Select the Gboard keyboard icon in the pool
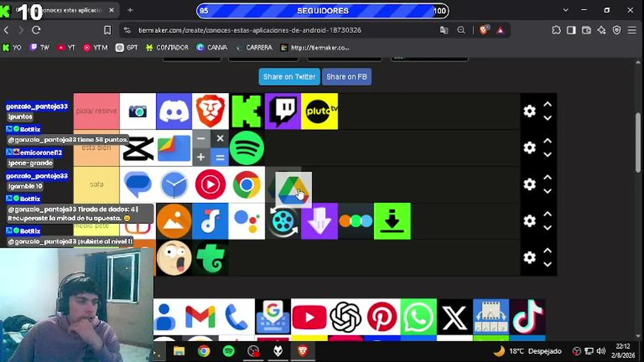The image size is (644, 362). [273, 317]
